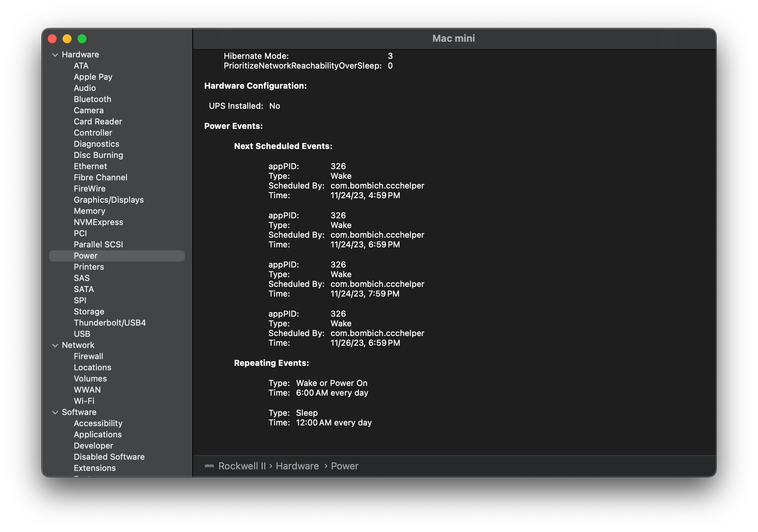Image resolution: width=758 pixels, height=532 pixels.
Task: Select Accessibility under Software
Action: pyautogui.click(x=98, y=423)
